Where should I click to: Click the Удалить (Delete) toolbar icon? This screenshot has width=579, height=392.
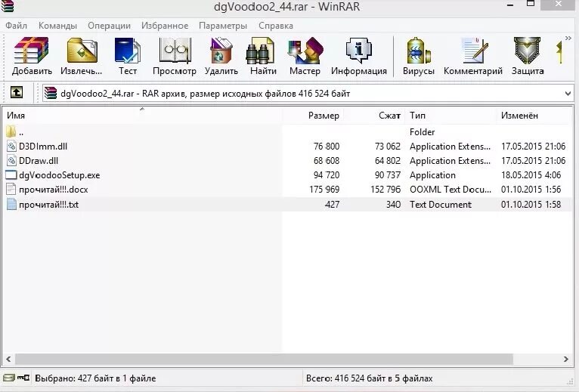(x=221, y=56)
